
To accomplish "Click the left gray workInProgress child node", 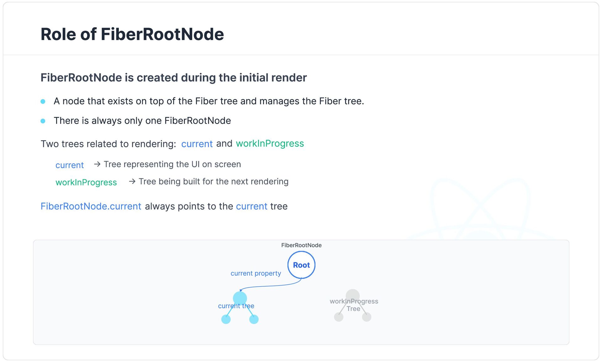I will point(339,317).
